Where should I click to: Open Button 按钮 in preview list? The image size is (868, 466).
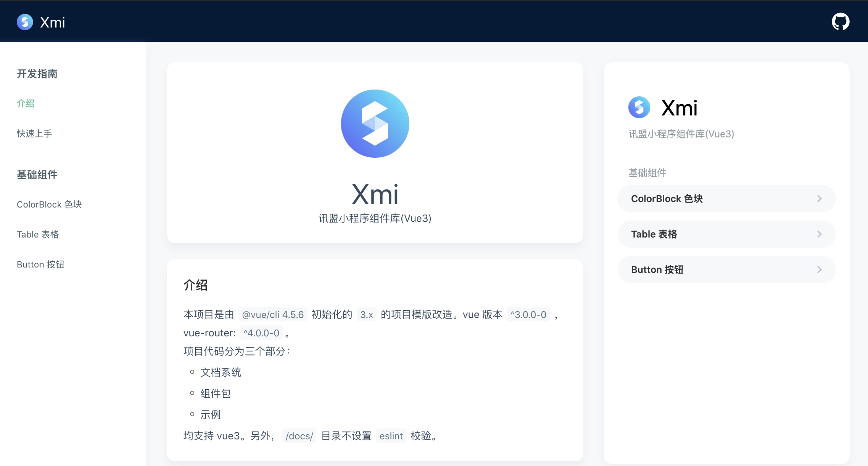pyautogui.click(x=657, y=270)
